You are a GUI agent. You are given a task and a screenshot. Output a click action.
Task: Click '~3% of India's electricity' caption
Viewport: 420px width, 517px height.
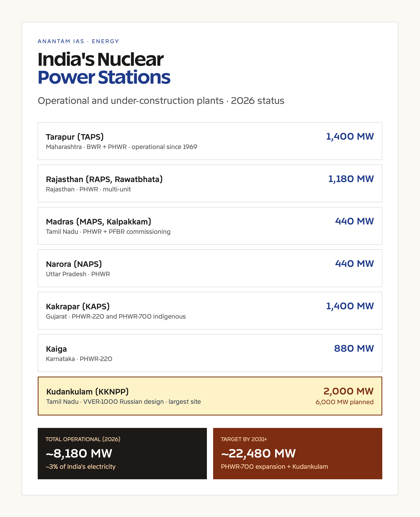(x=80, y=467)
